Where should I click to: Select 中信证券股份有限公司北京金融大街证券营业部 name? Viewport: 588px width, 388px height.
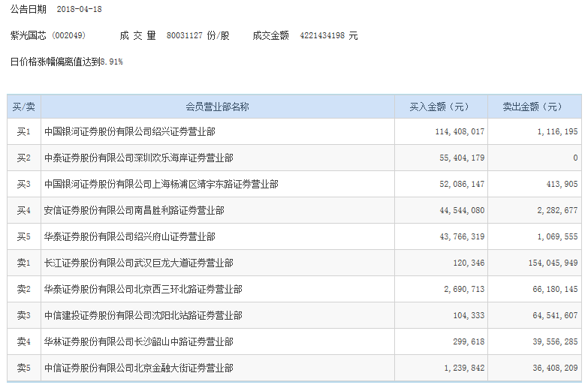139,368
